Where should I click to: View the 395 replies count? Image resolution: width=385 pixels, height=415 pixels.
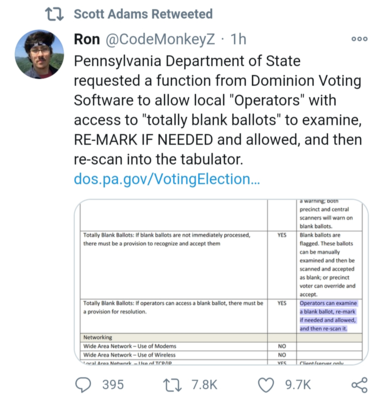pyautogui.click(x=113, y=385)
